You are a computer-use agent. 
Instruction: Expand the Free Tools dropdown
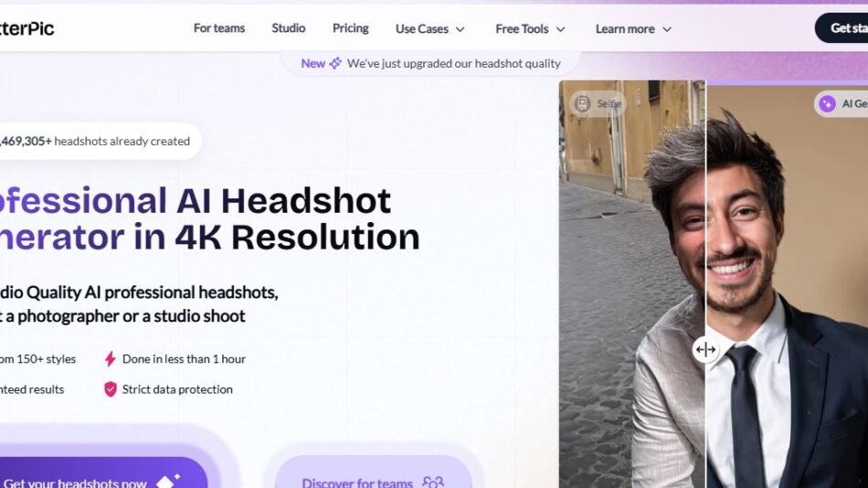pyautogui.click(x=530, y=29)
